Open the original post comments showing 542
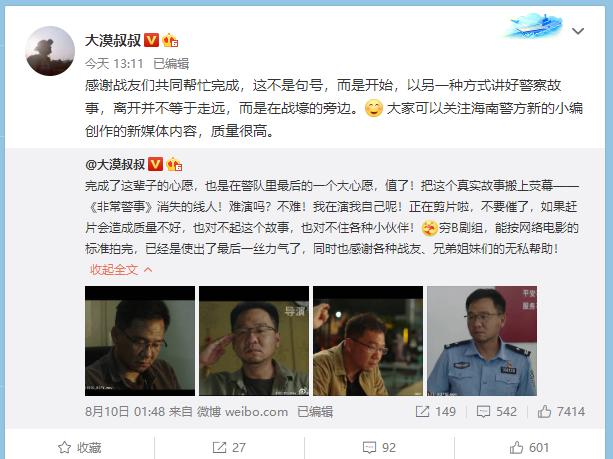613x459 pixels. (496, 411)
